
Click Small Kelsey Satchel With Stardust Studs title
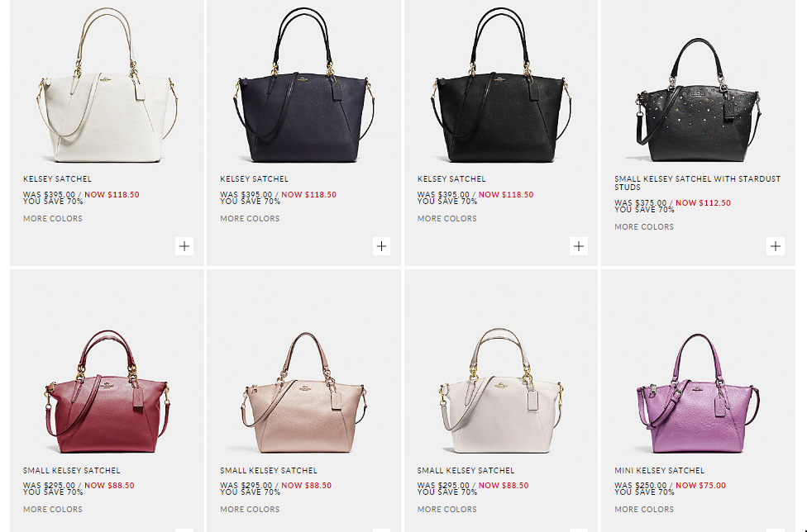coord(697,183)
